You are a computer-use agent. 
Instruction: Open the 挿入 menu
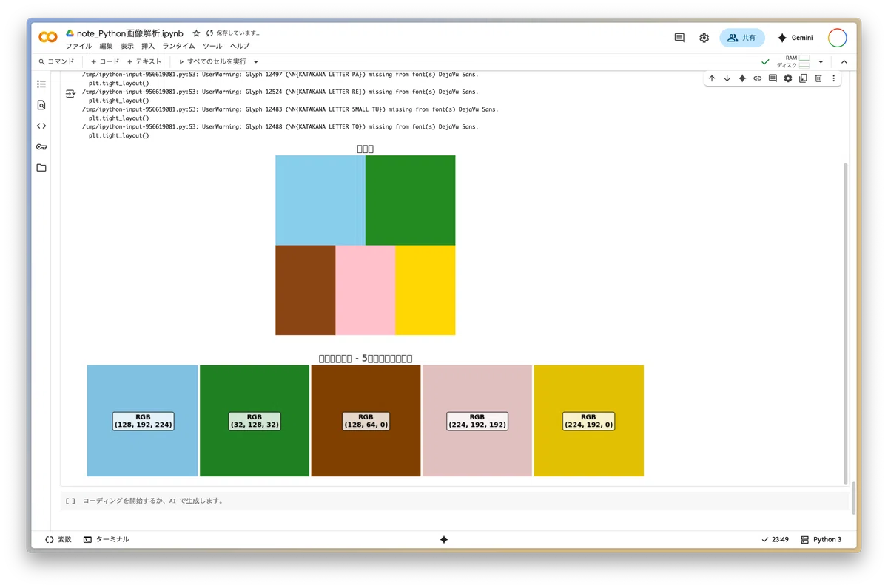148,46
